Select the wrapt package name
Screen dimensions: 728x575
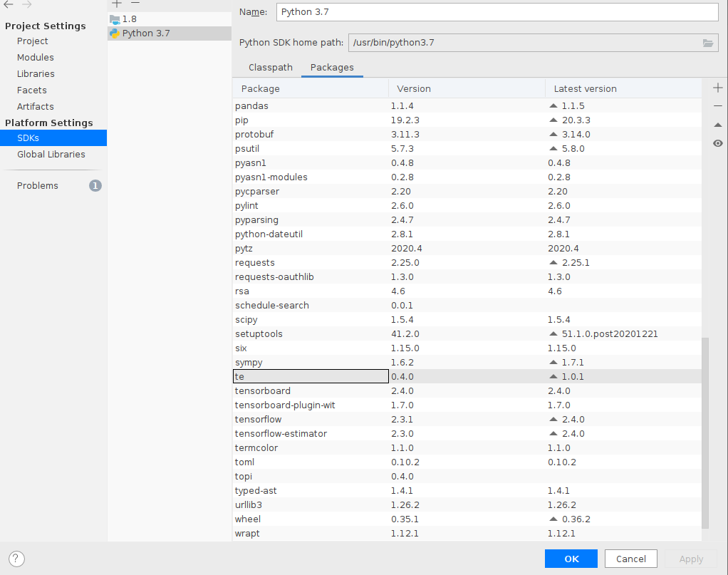click(247, 534)
